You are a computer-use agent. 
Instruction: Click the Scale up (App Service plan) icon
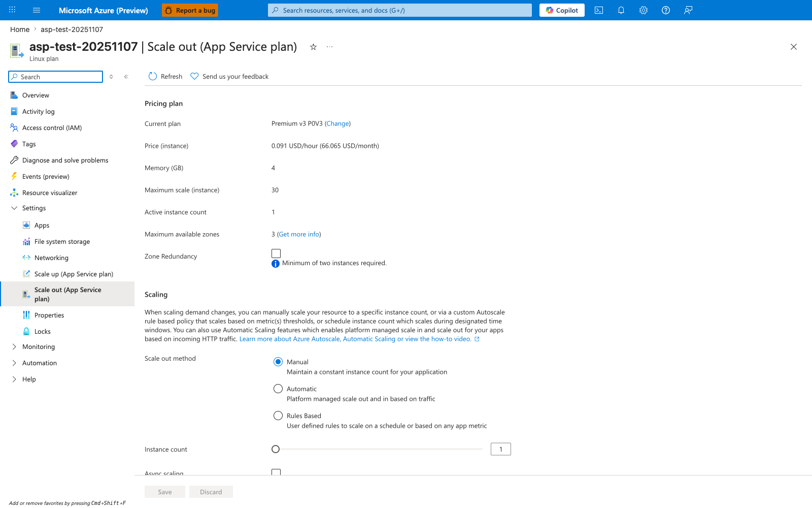click(26, 274)
